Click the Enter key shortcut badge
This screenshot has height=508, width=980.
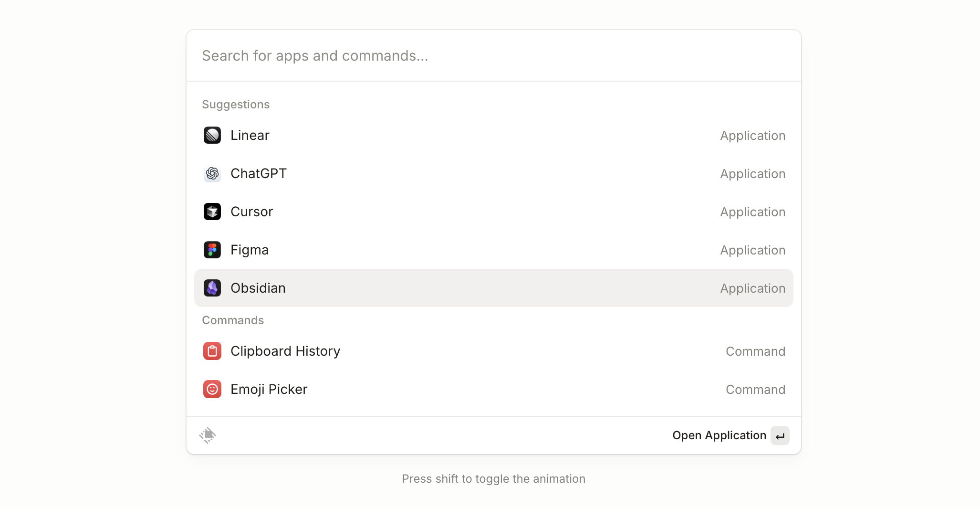(x=780, y=436)
